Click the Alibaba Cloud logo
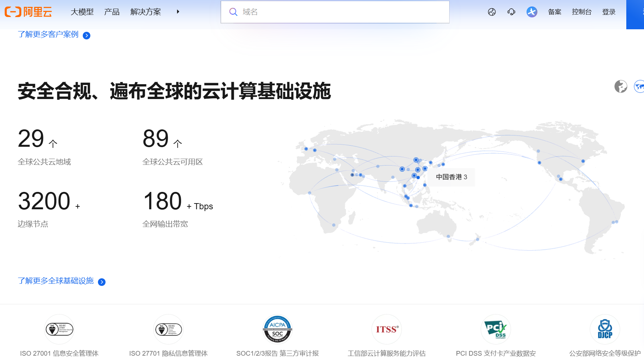The width and height of the screenshot is (644, 360). 29,11
